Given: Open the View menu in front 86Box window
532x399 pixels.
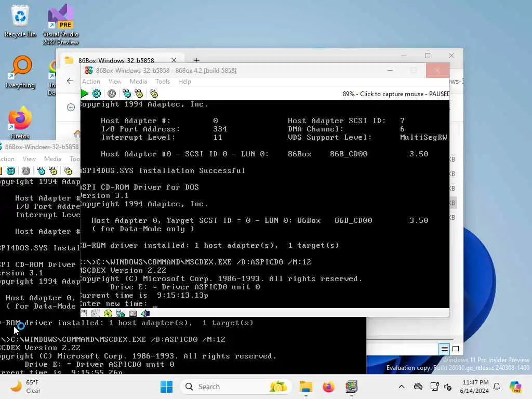Looking at the screenshot, I should click(115, 82).
